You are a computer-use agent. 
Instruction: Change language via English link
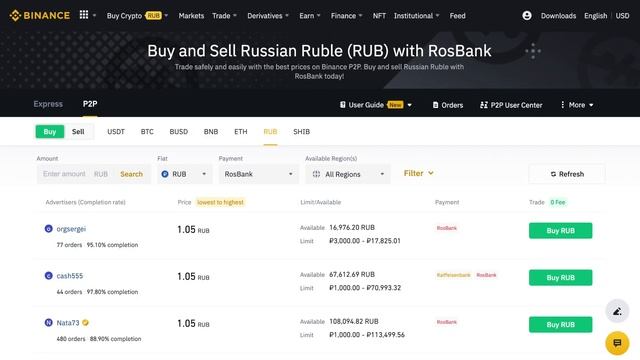tap(596, 16)
